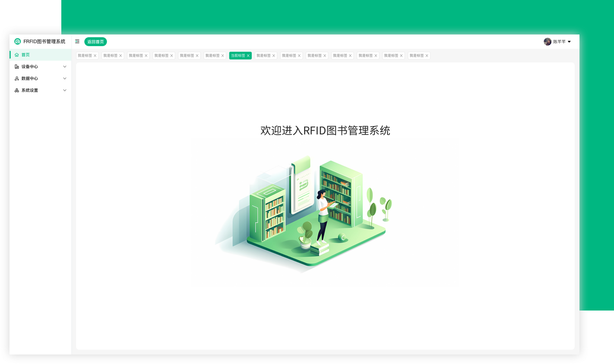The image size is (614, 364).
Task: Close the active 当前标签 tab
Action: point(248,56)
